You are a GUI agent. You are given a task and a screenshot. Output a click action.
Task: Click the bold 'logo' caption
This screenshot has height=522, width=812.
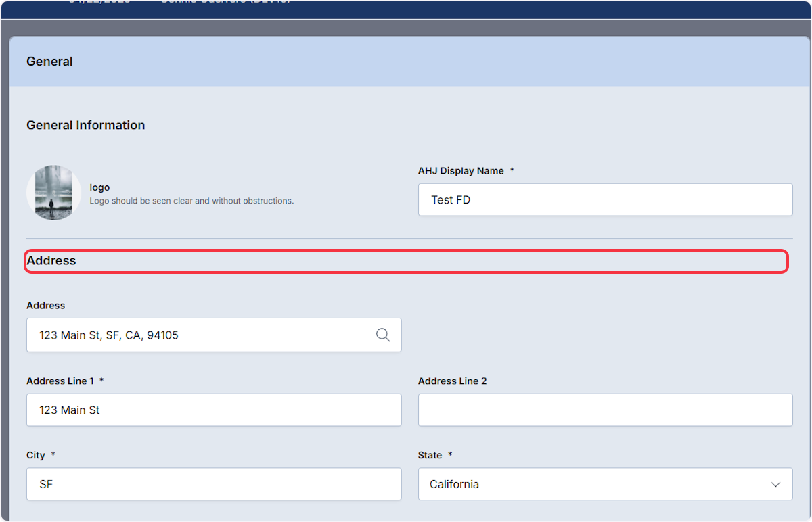[99, 187]
